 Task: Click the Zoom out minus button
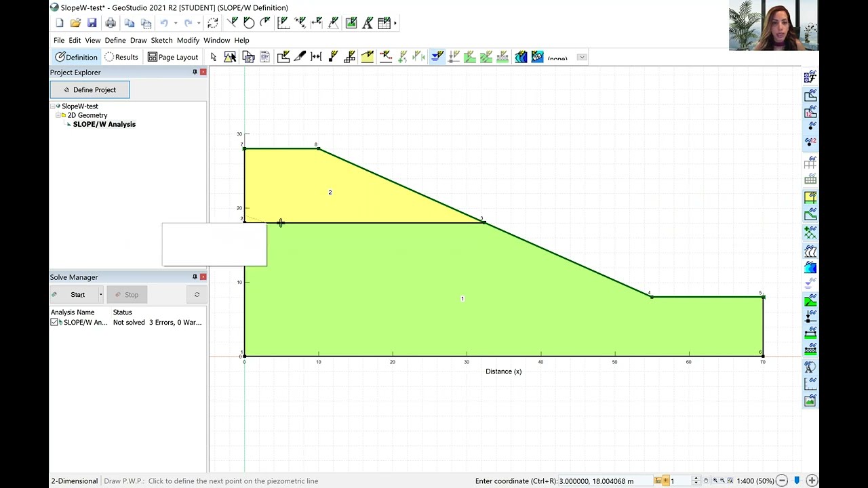[781, 481]
